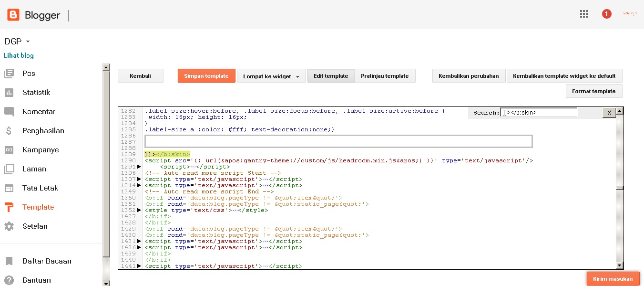Open the notifications badge showing 1
The image size is (644, 286).
tap(606, 14)
